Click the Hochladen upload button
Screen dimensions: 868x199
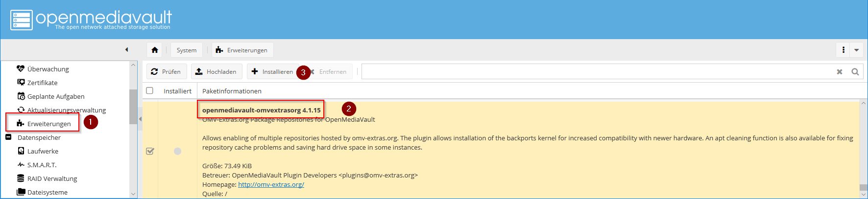216,72
